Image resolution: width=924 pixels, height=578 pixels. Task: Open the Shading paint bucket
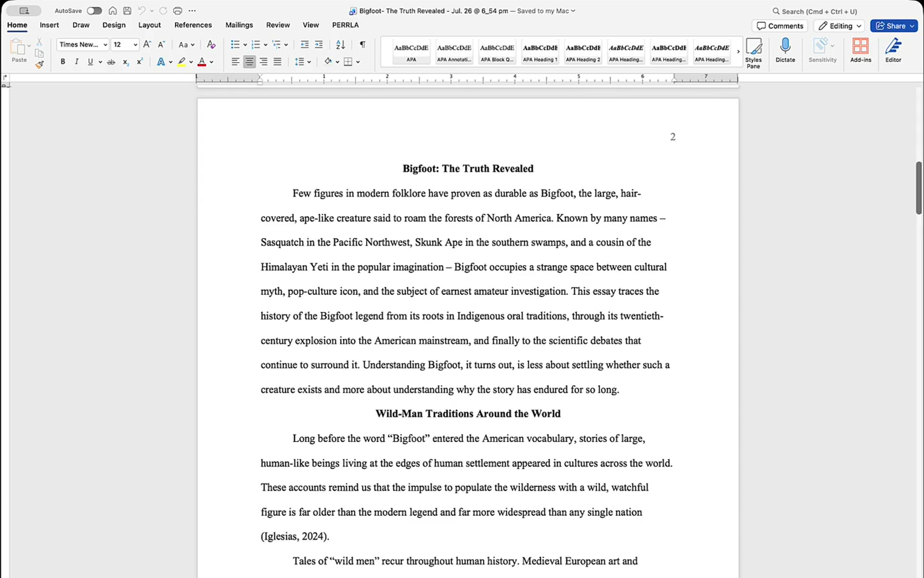328,61
